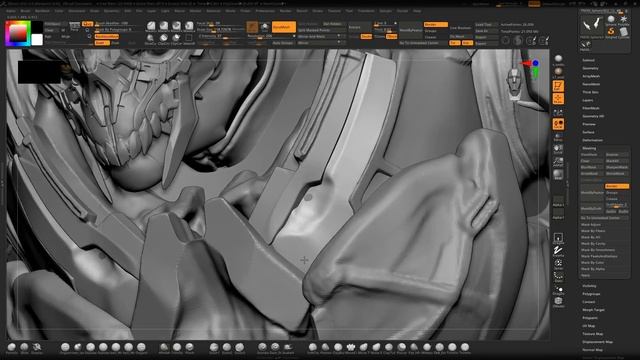Image resolution: width=640 pixels, height=360 pixels.
Task: Click the brown texture icon beside DynaMesh
Action: [x=252, y=27]
